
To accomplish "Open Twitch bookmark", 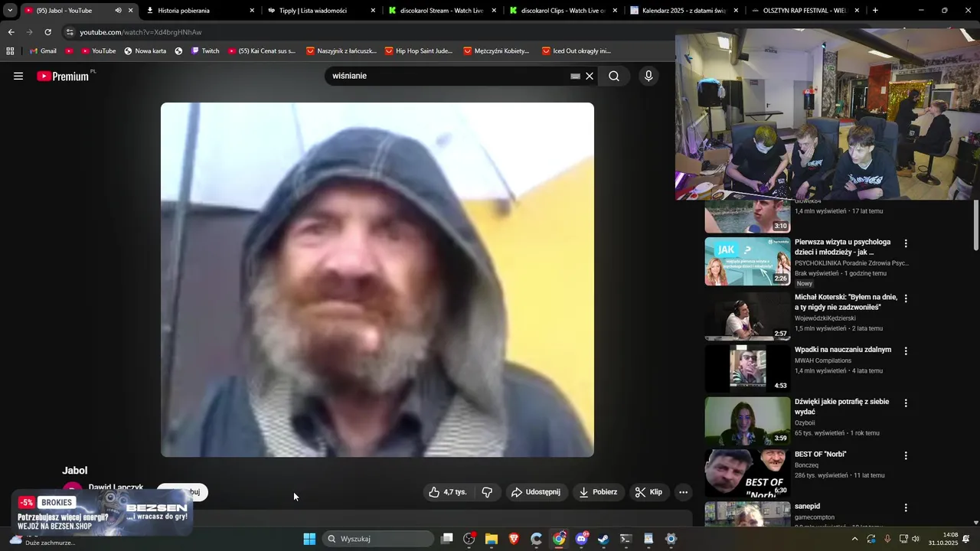I will (204, 51).
